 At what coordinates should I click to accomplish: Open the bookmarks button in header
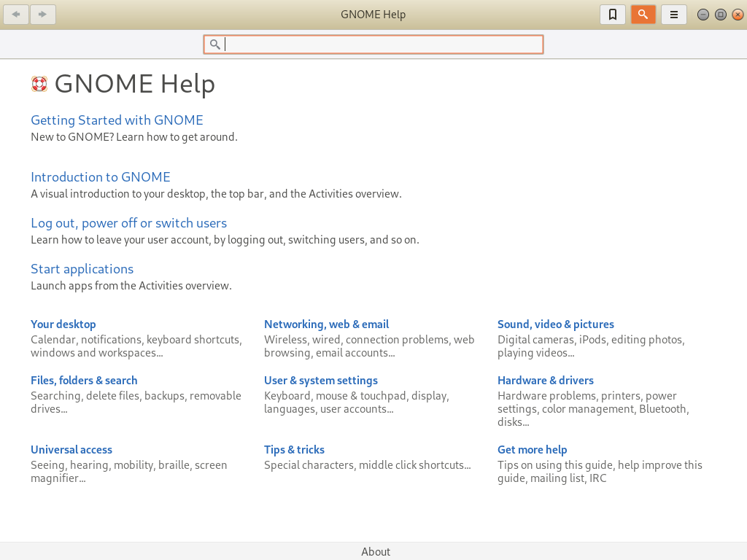(613, 15)
